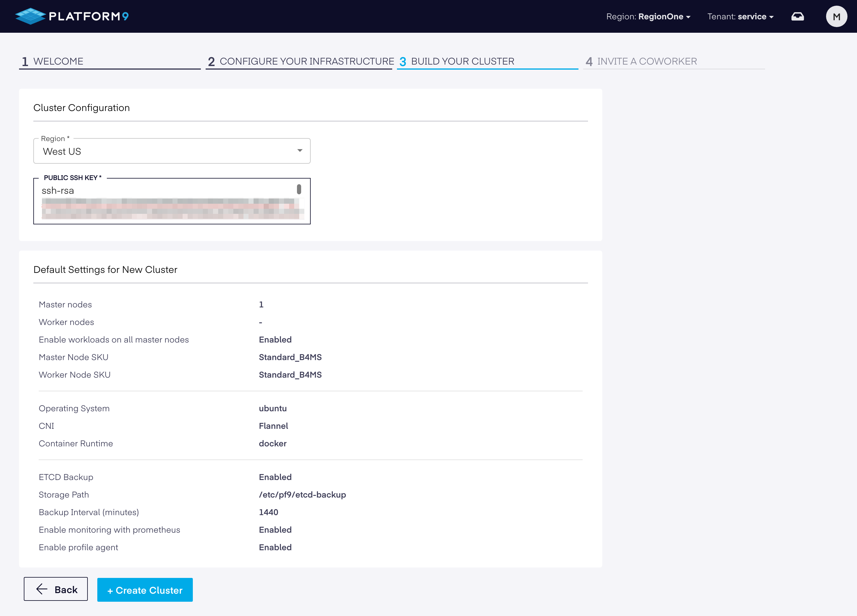
Task: Click step number 2 icon
Action: pos(211,62)
